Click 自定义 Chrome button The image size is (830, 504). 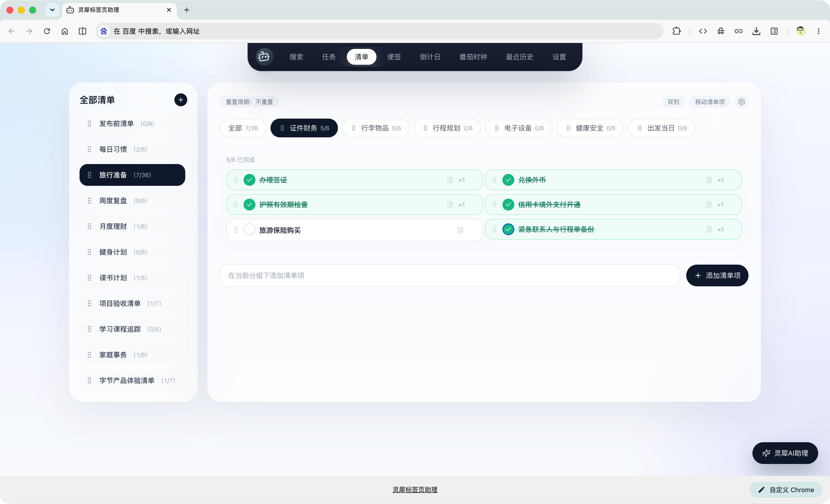click(x=786, y=490)
